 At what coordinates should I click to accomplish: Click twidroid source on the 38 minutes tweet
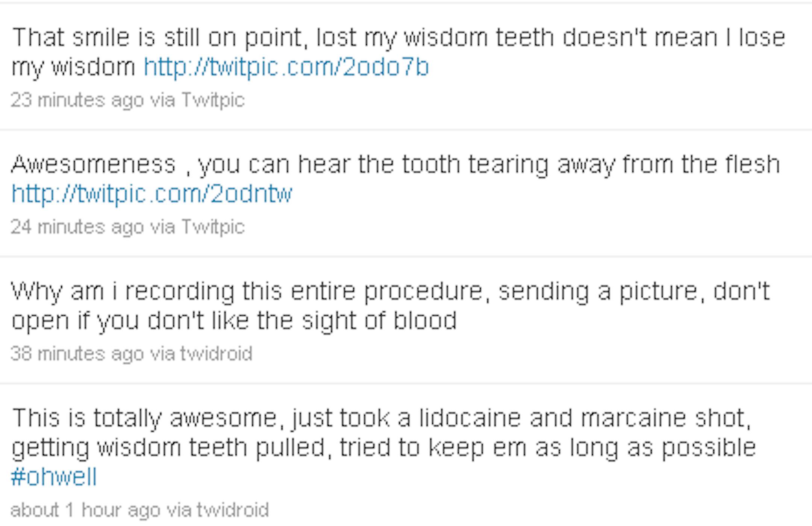tap(216, 354)
